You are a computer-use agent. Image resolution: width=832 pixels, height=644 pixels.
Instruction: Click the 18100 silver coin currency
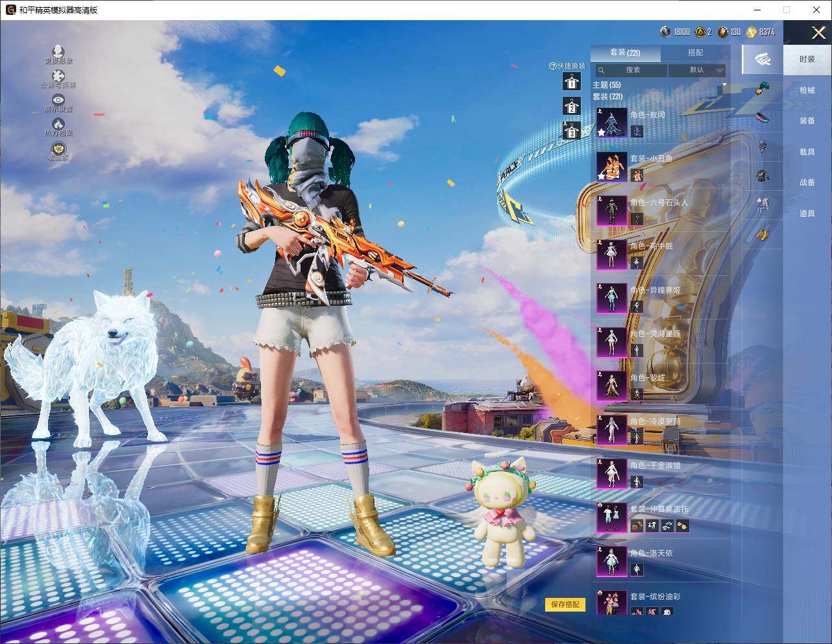[x=675, y=32]
